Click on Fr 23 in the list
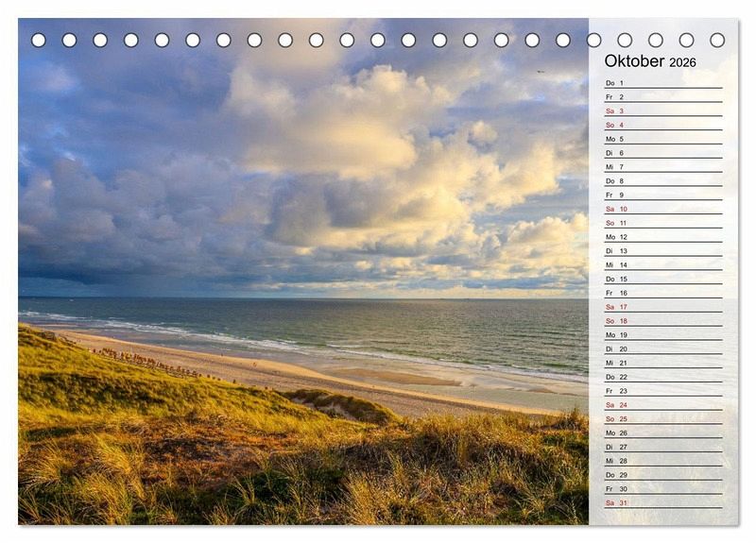This screenshot has height=543, width=756. [x=661, y=391]
